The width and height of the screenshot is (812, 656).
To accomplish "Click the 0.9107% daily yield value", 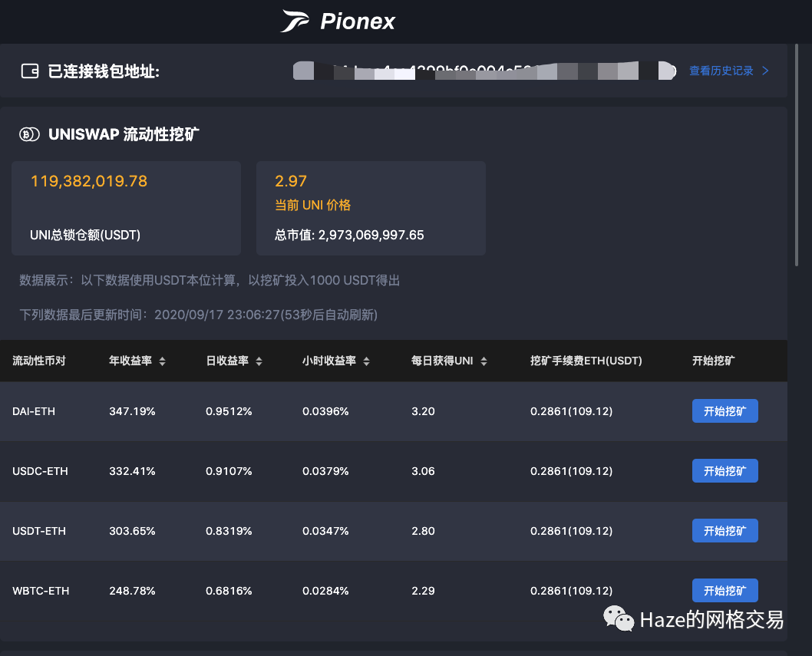I will pos(229,471).
